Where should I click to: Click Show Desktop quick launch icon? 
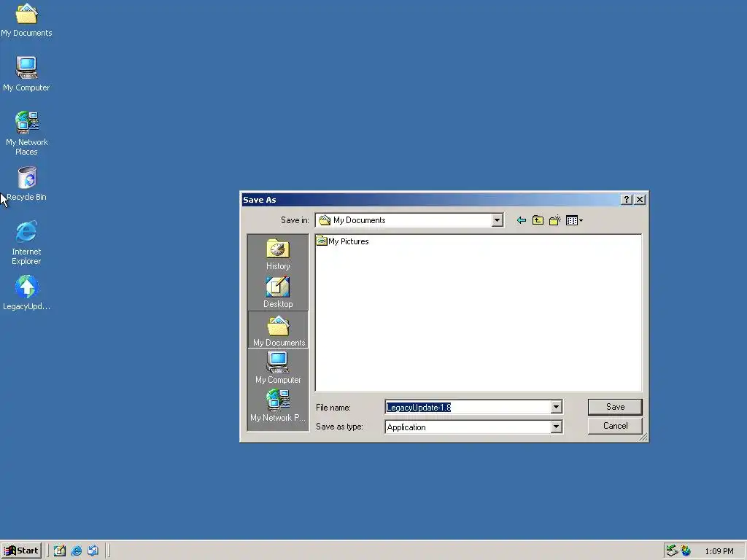click(60, 551)
